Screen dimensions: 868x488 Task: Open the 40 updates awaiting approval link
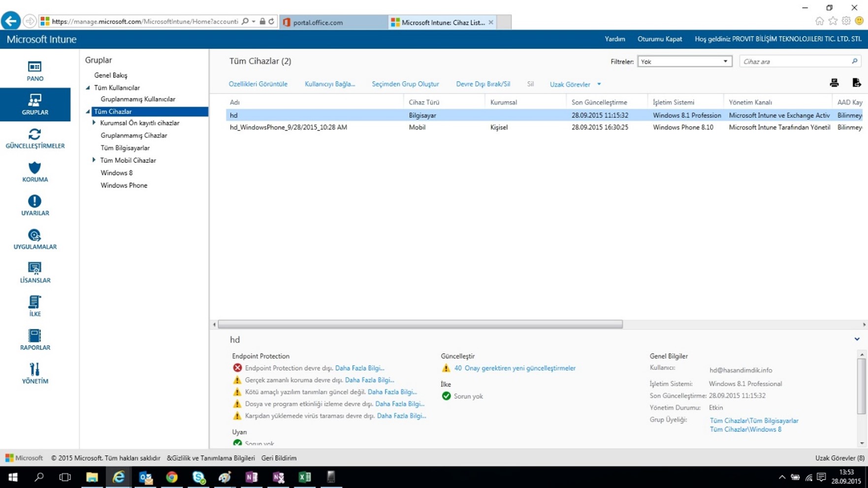(514, 368)
